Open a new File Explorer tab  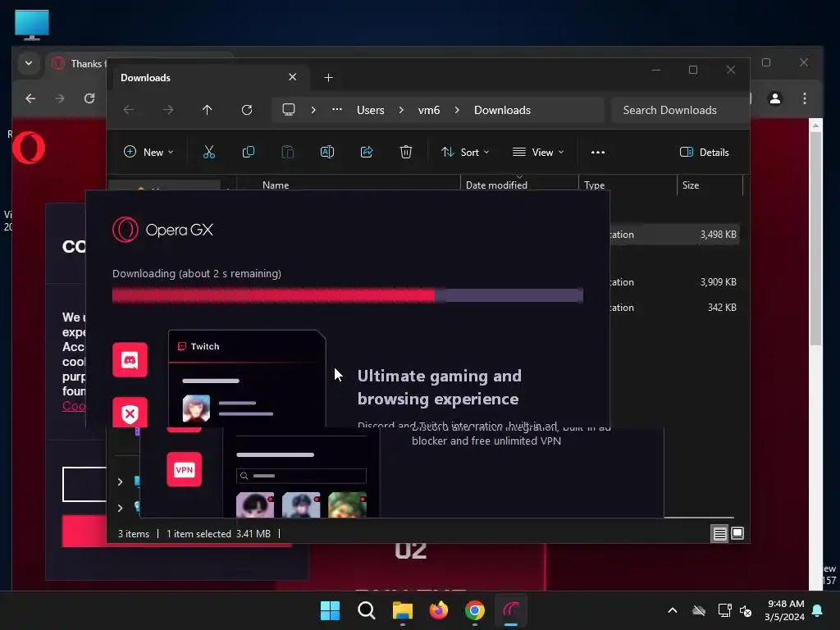coord(328,78)
